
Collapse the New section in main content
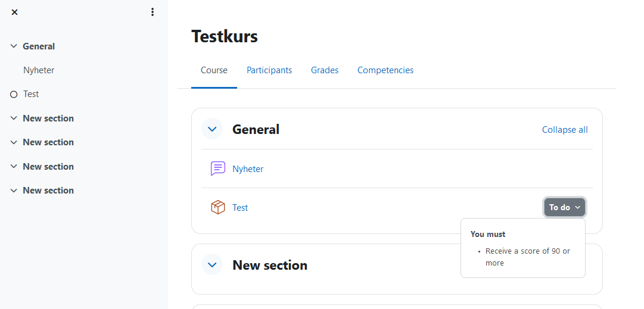point(212,265)
